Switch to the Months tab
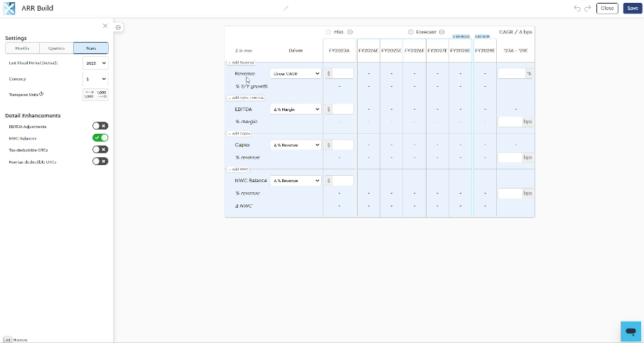 pyautogui.click(x=22, y=48)
